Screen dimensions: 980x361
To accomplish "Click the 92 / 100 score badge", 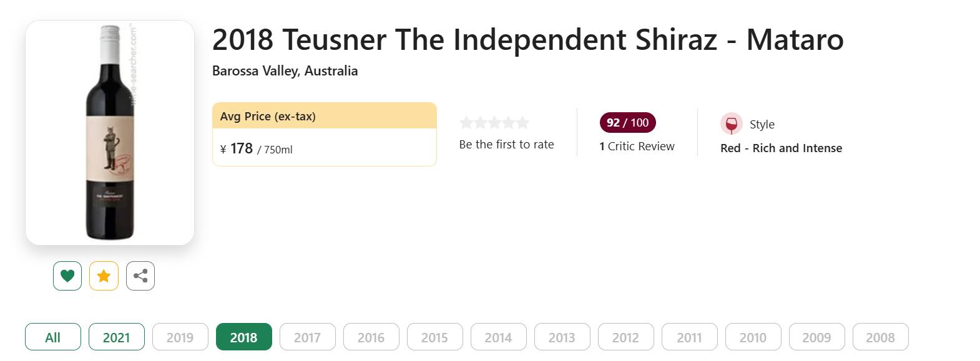I will click(x=628, y=123).
